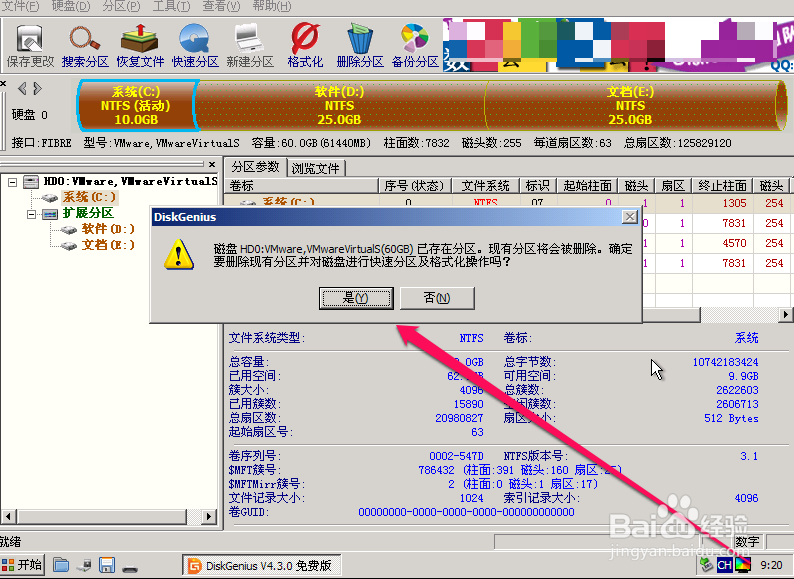Click the DiskGenius V4.3.0 免费版 taskbar button
Viewport: 794px width, 579px height.
261,565
